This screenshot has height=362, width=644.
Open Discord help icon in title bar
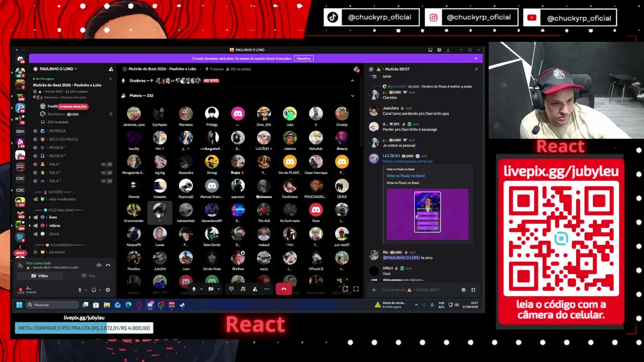tap(439, 50)
